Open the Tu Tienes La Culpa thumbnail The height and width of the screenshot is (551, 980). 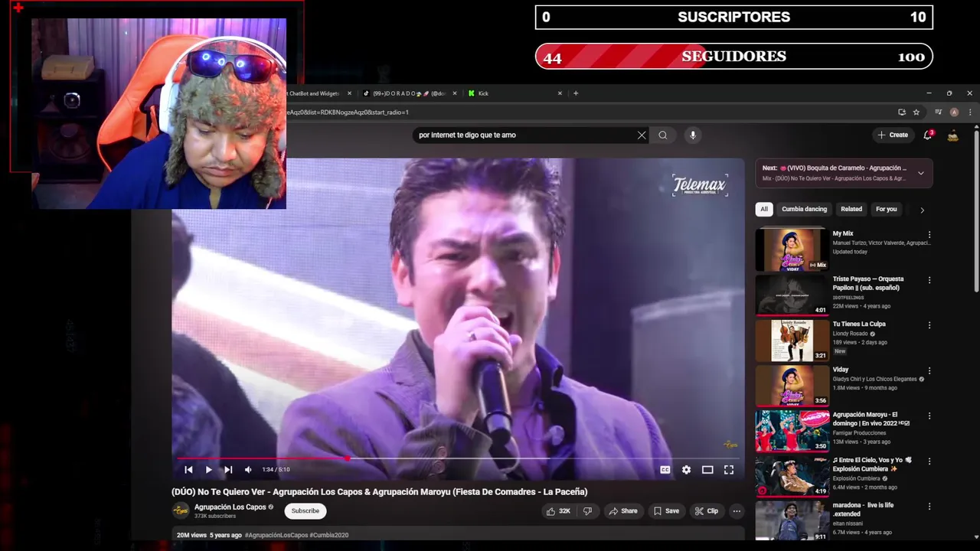click(792, 340)
